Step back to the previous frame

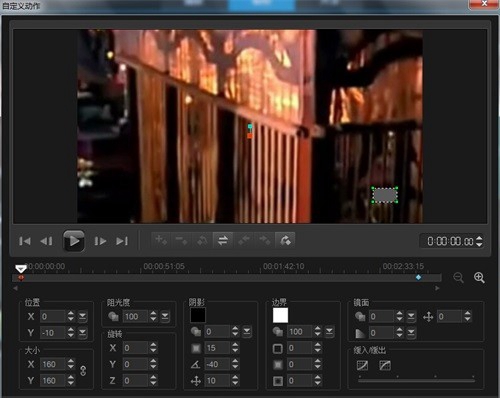coord(46,241)
